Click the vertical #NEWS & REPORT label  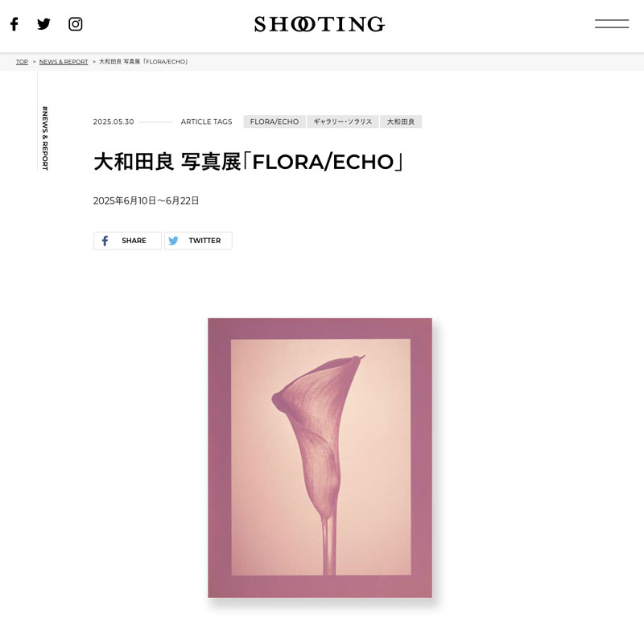tap(45, 138)
